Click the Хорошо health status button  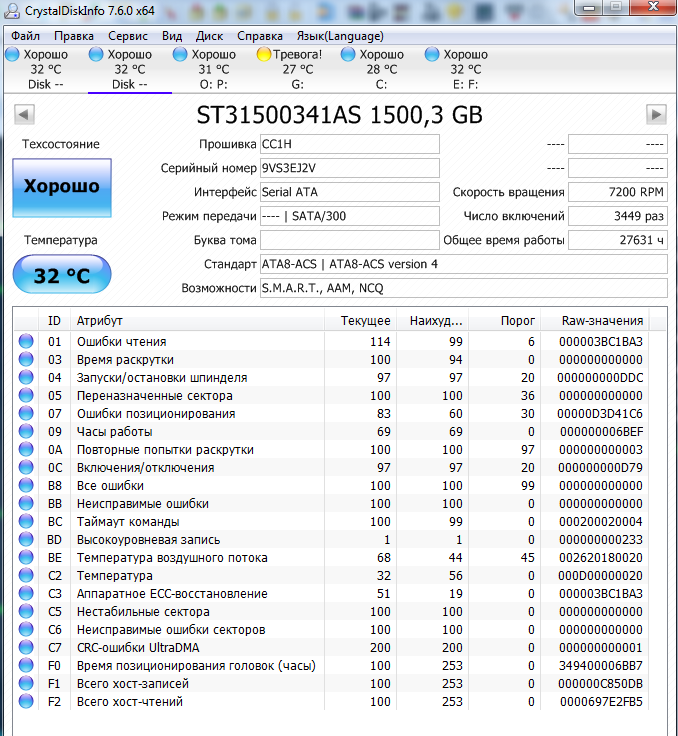[62, 187]
